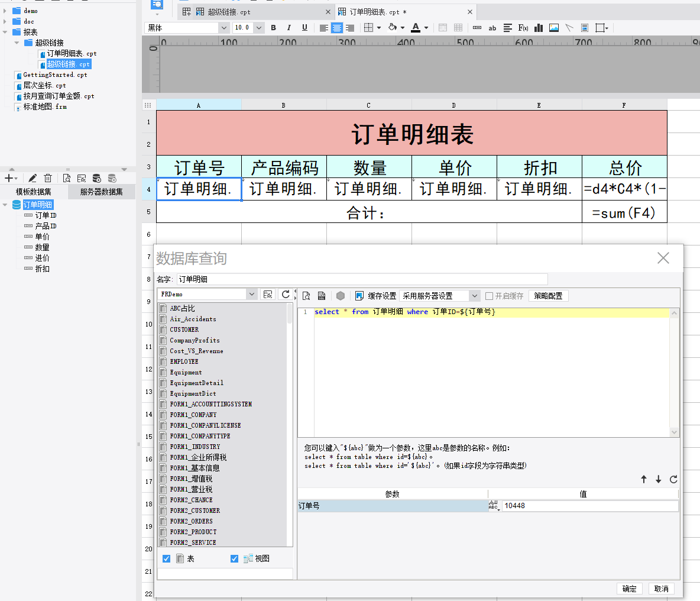Refresh the table list beside FRDemo
The image size is (700, 601).
tap(286, 294)
